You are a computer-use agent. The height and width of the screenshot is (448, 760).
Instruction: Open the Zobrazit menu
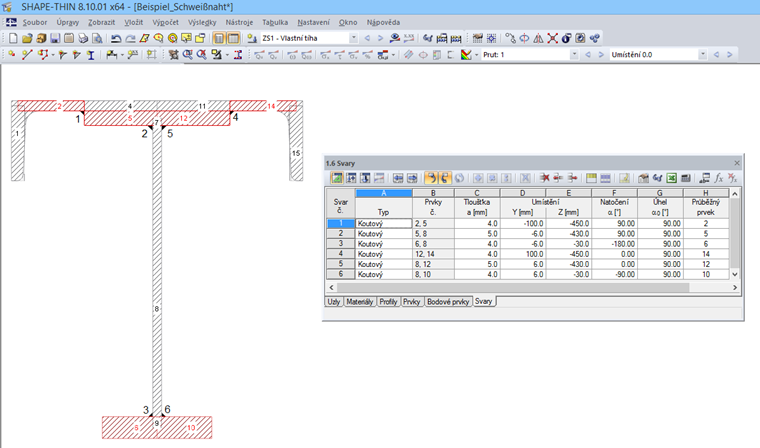pyautogui.click(x=101, y=22)
